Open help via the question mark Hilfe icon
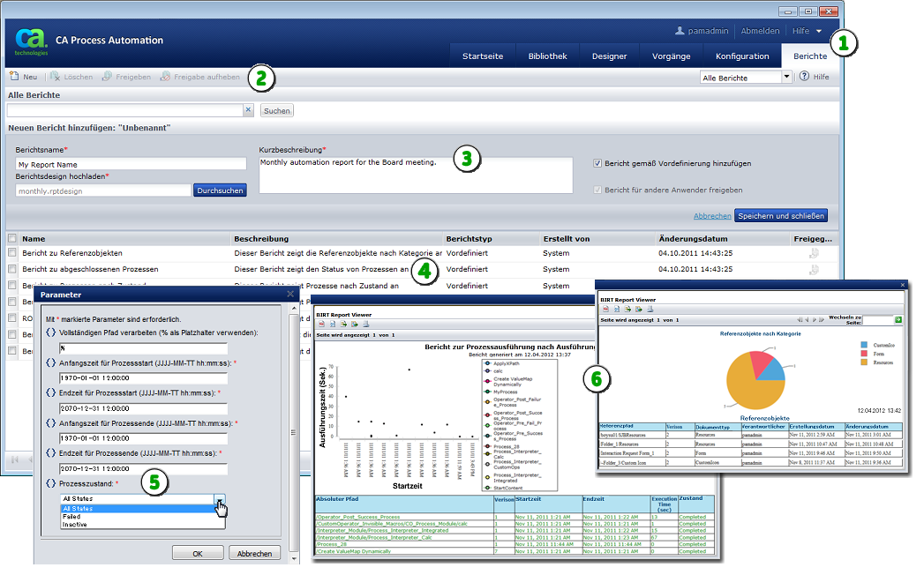The width and height of the screenshot is (924, 575). [804, 77]
